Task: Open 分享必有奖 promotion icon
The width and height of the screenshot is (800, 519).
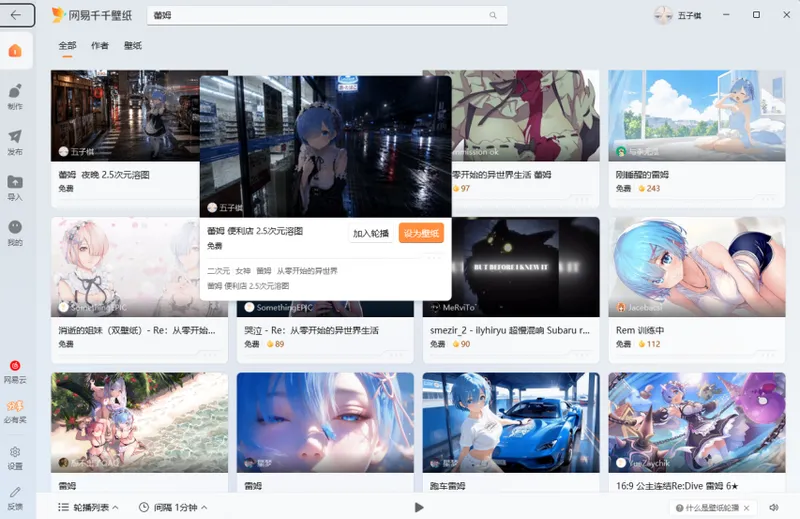Action: tap(15, 411)
